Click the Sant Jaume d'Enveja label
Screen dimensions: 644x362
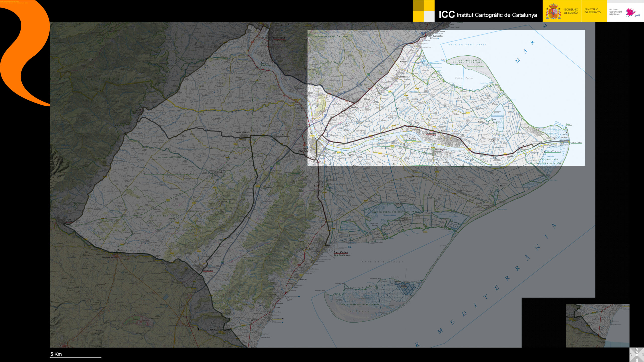click(x=440, y=150)
